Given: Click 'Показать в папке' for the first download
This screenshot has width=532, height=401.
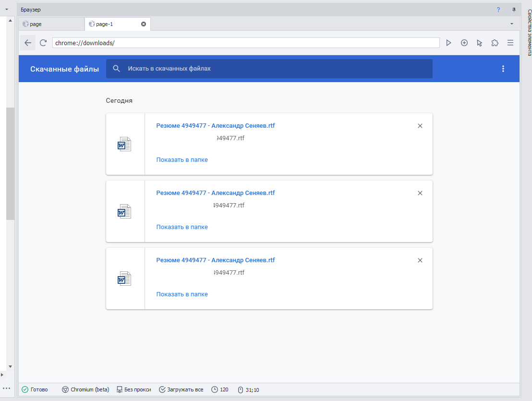Looking at the screenshot, I should 182,160.
